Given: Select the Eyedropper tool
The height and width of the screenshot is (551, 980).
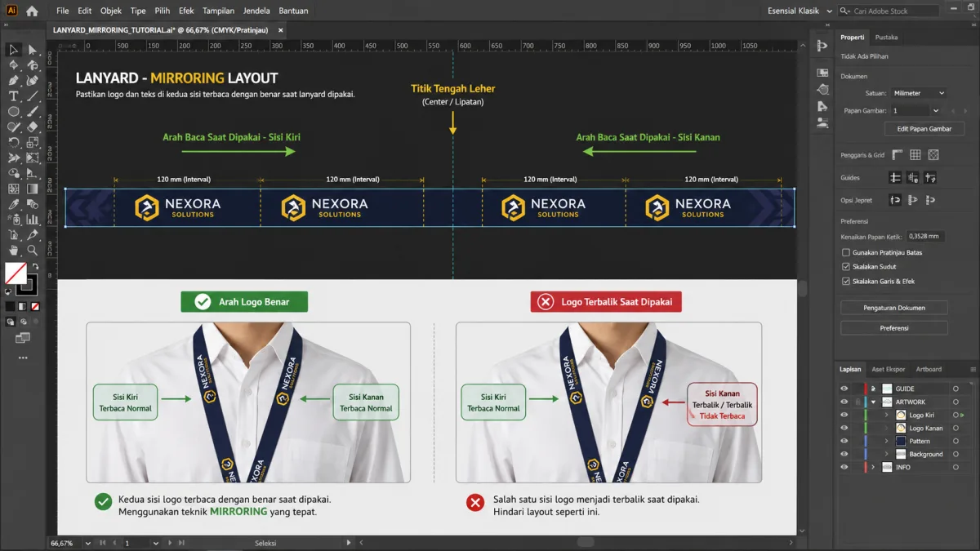Looking at the screenshot, I should click(13, 204).
